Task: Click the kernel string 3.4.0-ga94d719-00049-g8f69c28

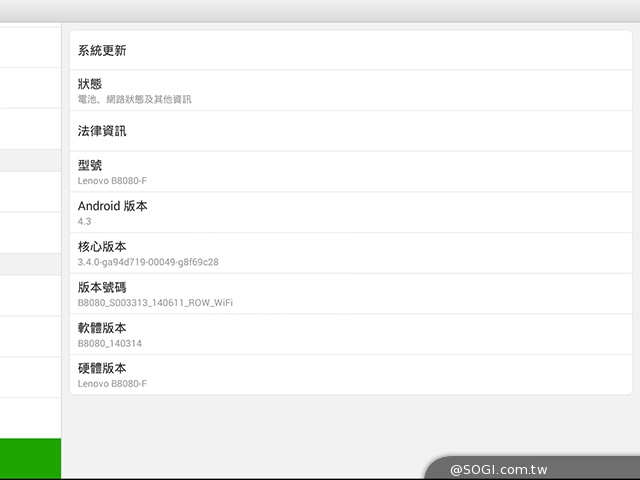Action: (x=148, y=262)
